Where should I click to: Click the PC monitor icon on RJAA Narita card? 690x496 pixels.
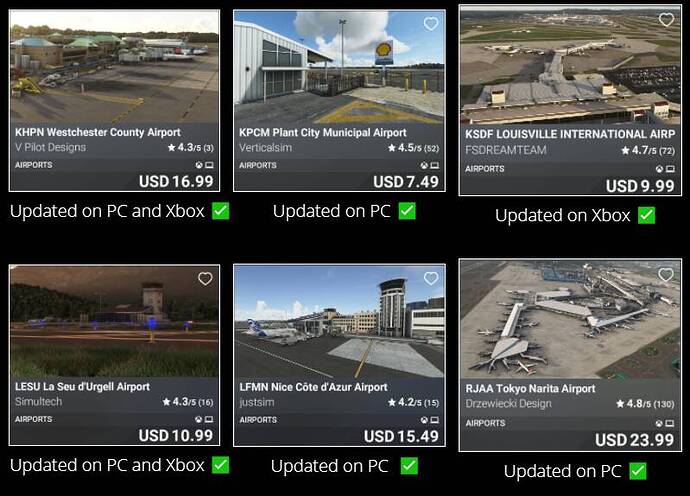point(669,423)
